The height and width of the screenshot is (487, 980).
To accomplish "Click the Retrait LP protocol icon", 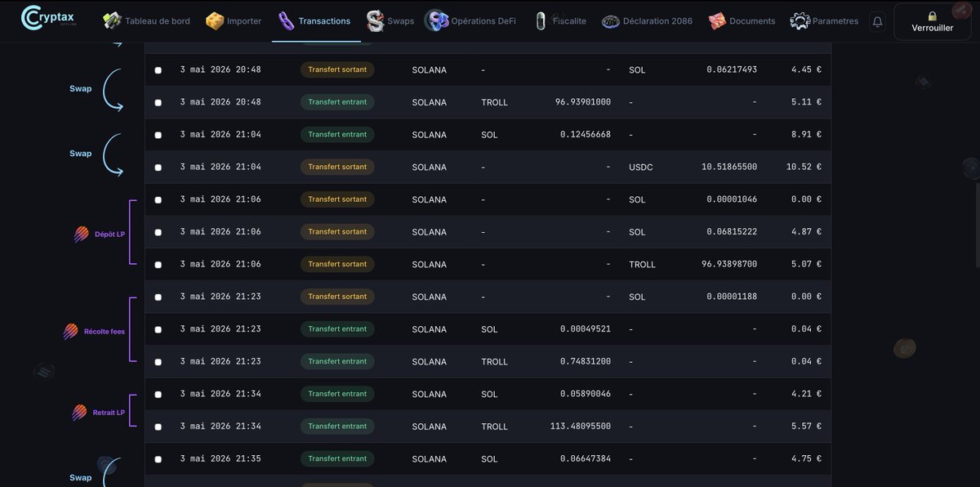I will (79, 413).
